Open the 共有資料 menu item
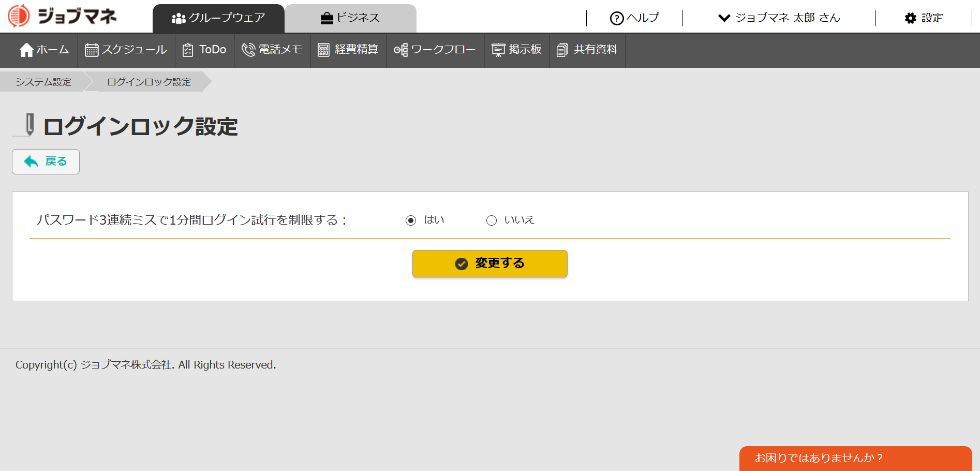This screenshot has width=980, height=471. point(587,50)
